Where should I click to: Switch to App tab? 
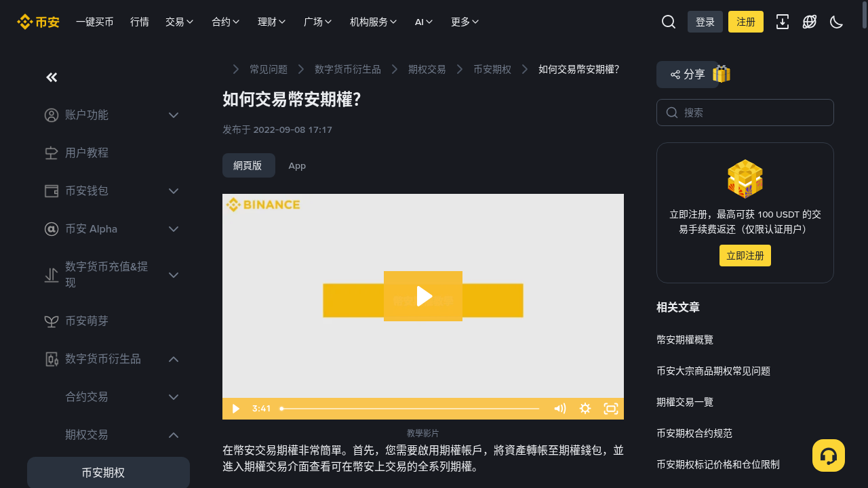[x=297, y=165]
